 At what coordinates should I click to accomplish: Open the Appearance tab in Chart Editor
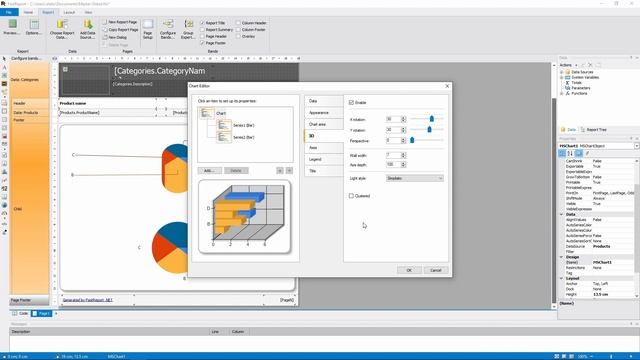[324, 113]
